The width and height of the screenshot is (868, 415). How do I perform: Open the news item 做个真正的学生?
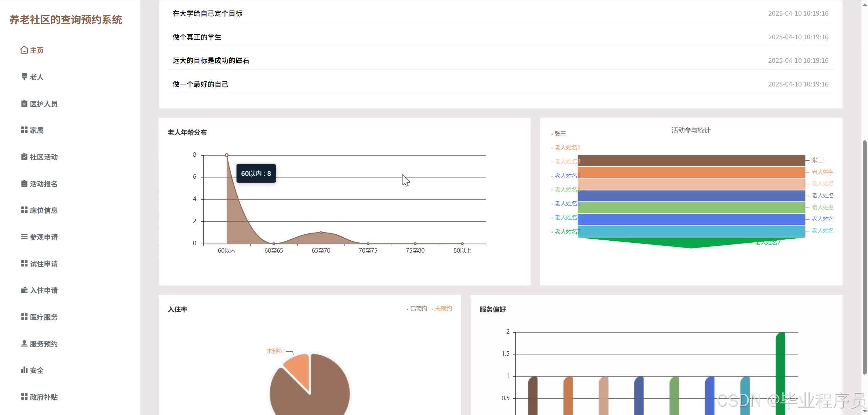(197, 37)
